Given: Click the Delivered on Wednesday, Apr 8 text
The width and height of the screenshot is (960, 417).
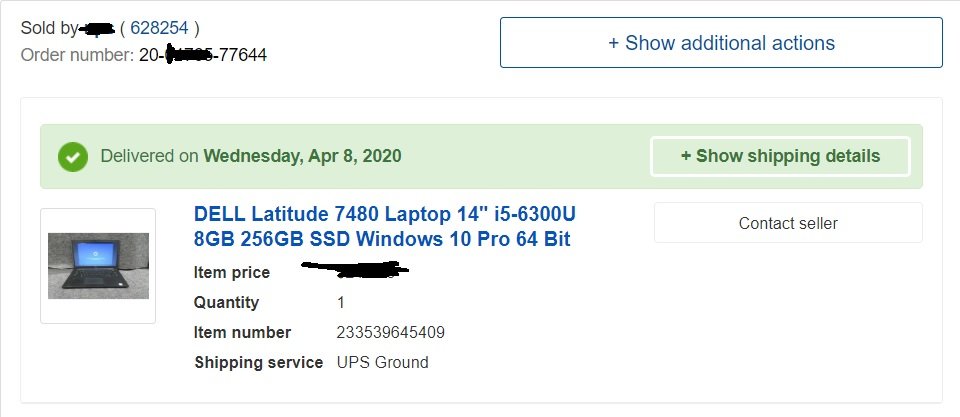Looking at the screenshot, I should [251, 156].
